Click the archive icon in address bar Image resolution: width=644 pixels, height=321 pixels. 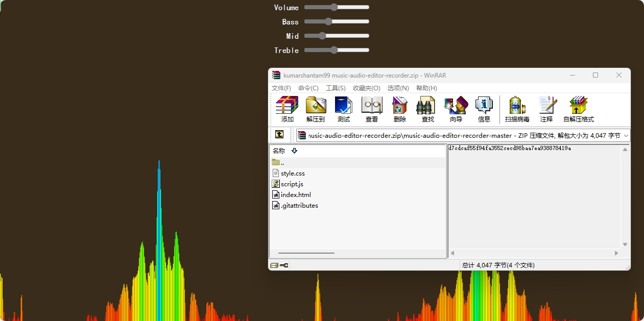(x=302, y=135)
